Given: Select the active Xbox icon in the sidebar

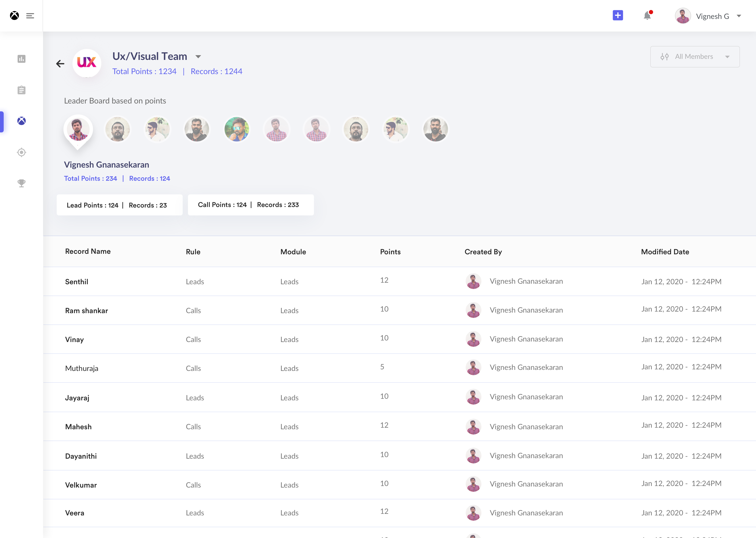Looking at the screenshot, I should (22, 121).
